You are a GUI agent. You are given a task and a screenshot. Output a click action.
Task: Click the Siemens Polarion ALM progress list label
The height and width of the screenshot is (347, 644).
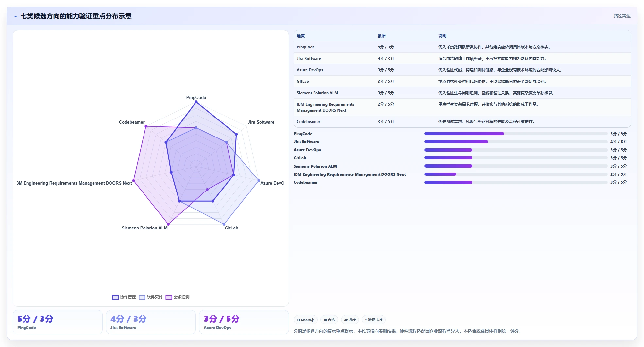315,166
